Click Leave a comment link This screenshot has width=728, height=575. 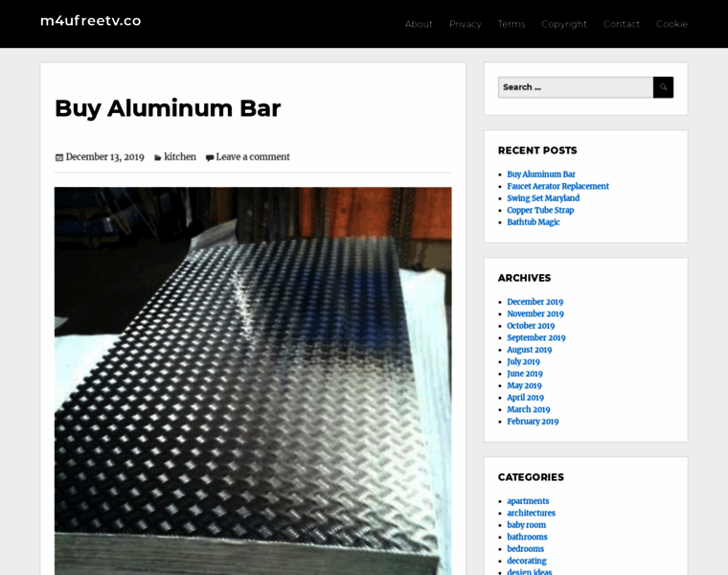(253, 157)
